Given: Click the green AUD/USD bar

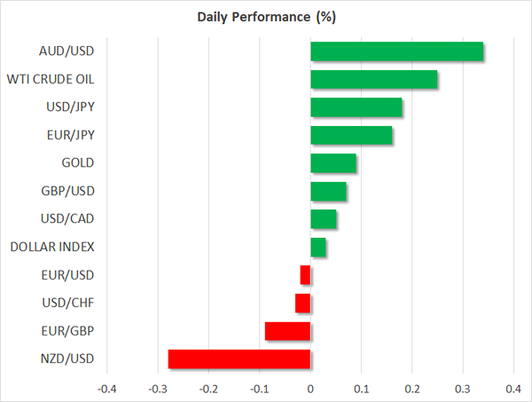Looking at the screenshot, I should 396,51.
